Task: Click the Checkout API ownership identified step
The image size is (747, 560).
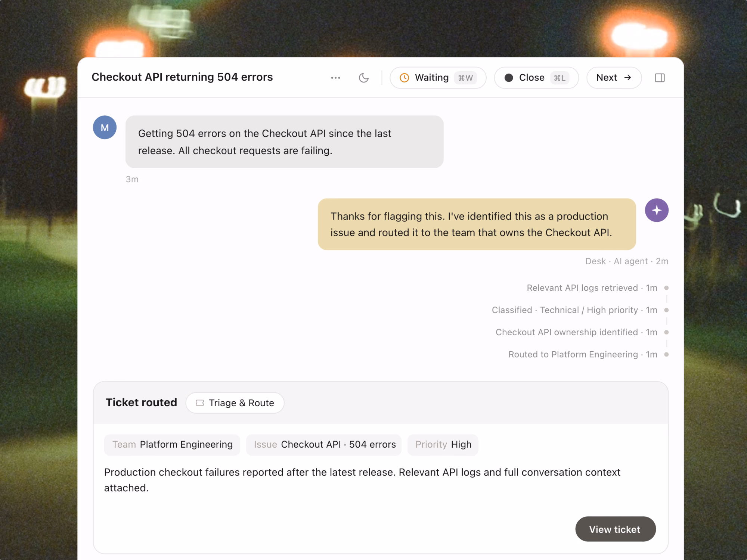Action: tap(576, 332)
